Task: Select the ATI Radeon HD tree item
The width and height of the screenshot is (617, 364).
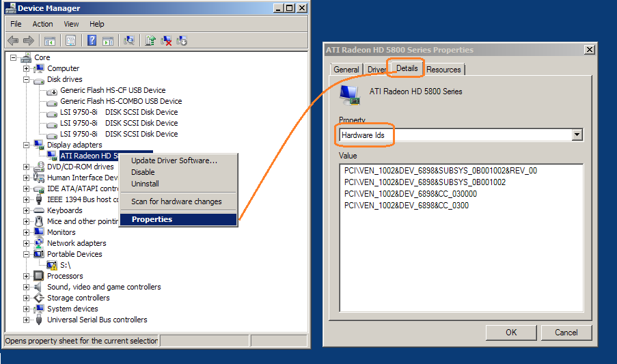Action: [x=89, y=156]
